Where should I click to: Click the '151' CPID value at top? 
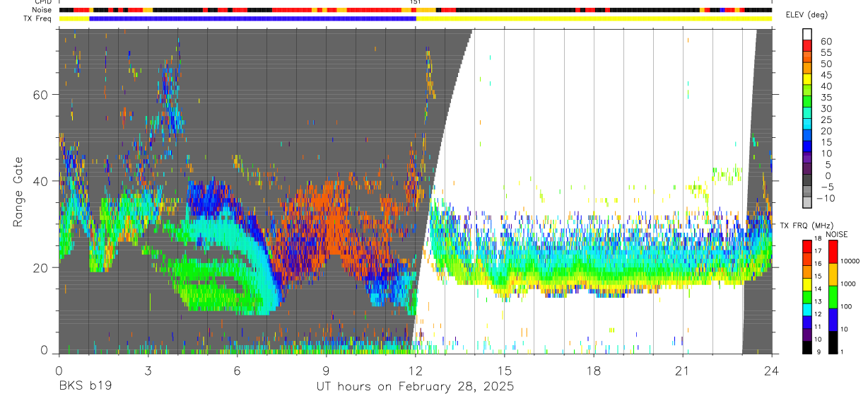[416, 2]
